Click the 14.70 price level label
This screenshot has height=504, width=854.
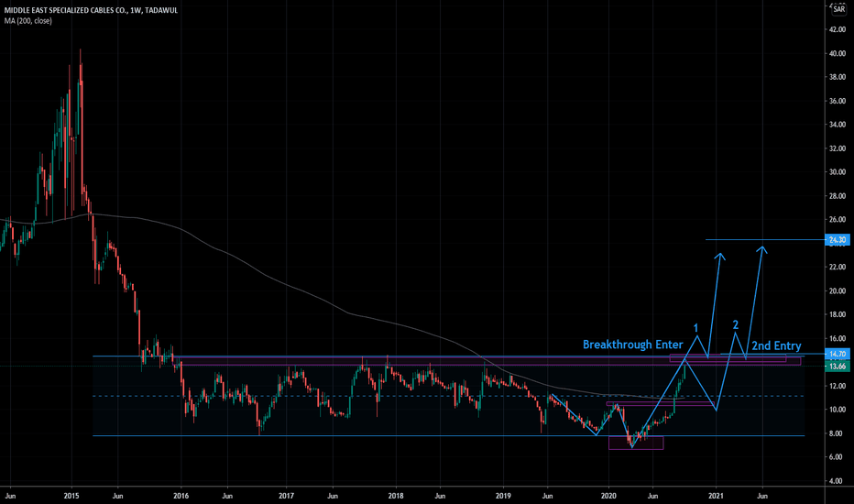838,354
